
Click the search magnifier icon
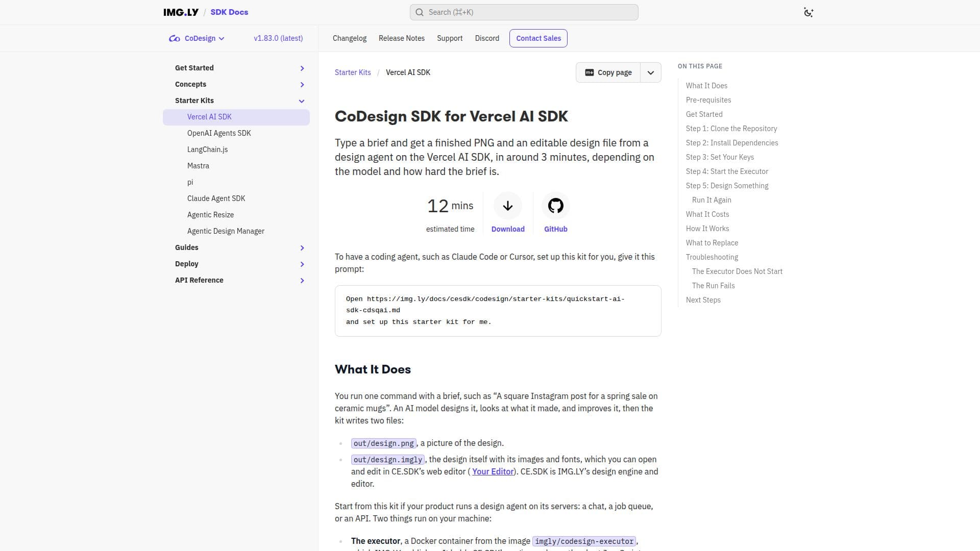click(420, 12)
